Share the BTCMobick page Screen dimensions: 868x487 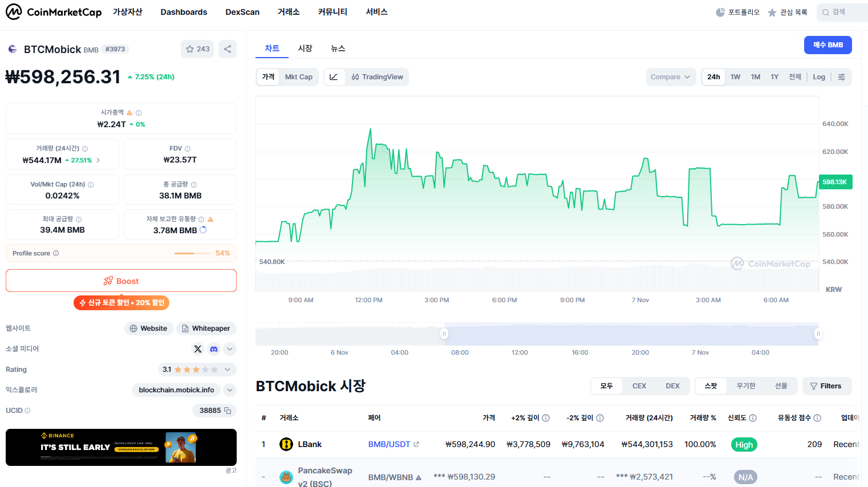(228, 49)
